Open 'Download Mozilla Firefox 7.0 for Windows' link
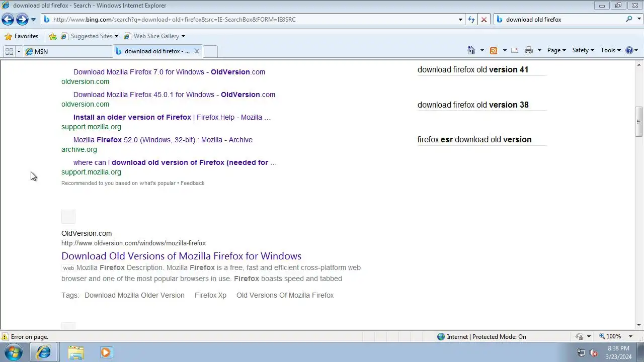This screenshot has width=644, height=362. 169,72
